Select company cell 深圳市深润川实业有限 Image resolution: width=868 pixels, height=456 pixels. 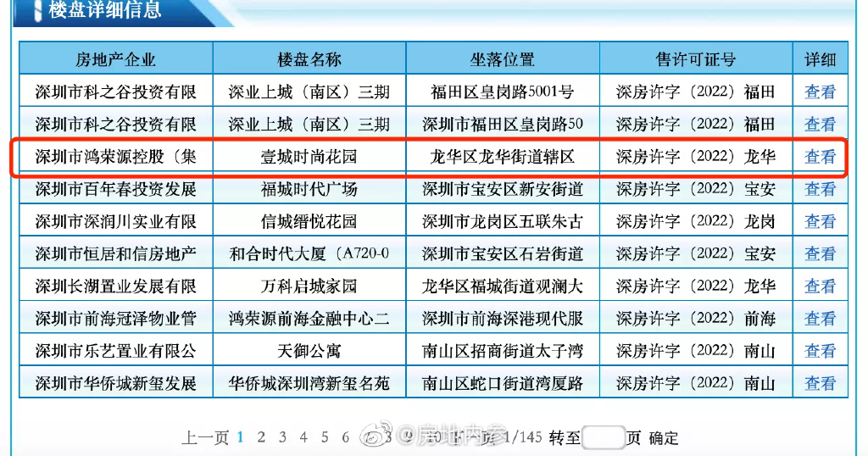tap(115, 222)
